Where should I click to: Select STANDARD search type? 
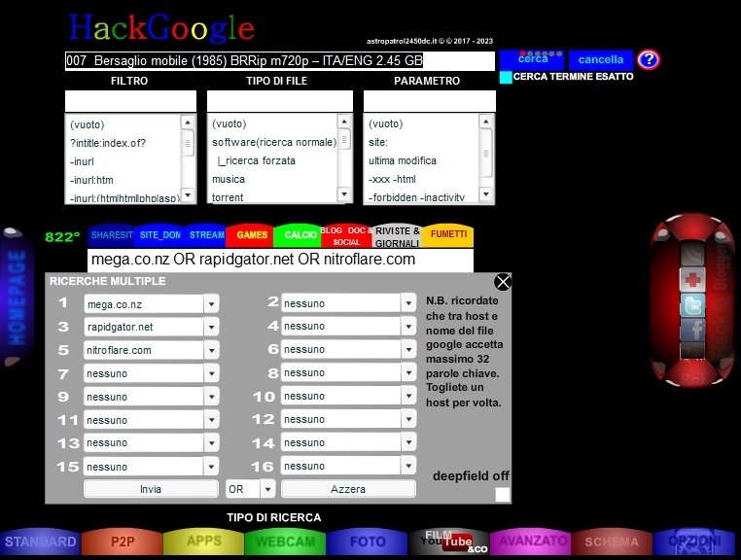(40, 542)
